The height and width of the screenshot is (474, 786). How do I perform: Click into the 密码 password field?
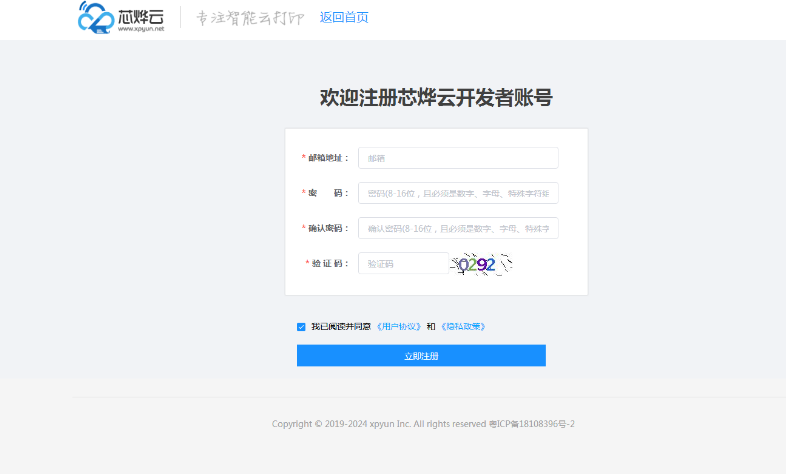[x=458, y=193]
